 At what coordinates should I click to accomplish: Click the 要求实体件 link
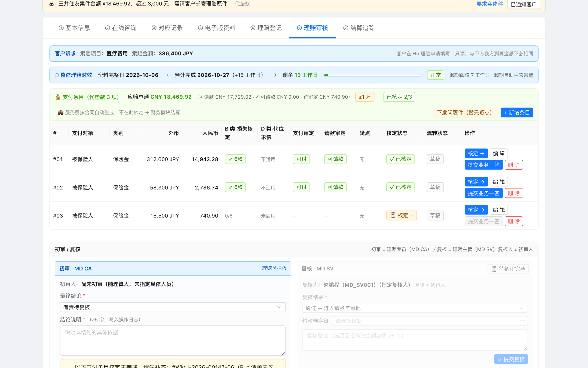pos(490,4)
